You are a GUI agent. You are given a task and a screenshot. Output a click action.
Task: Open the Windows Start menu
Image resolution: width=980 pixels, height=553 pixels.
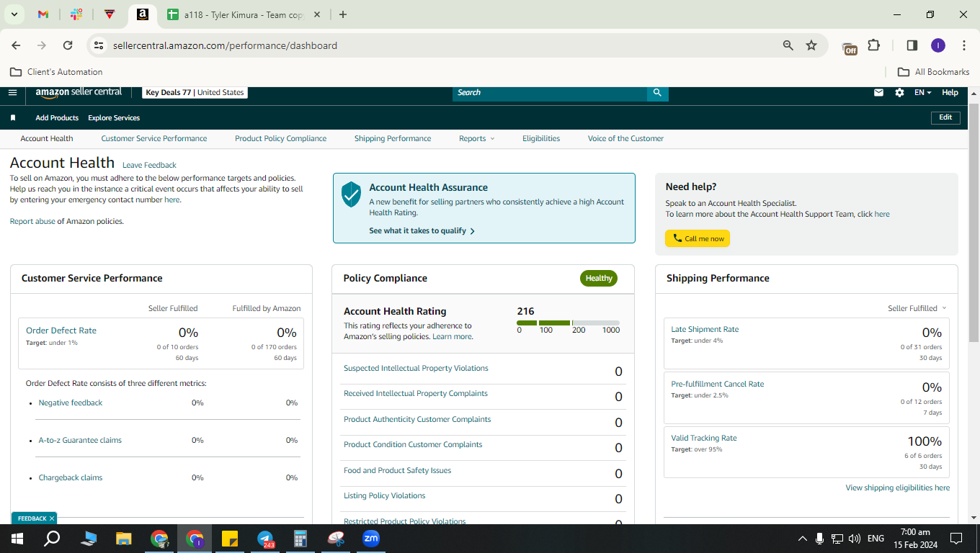(17, 539)
